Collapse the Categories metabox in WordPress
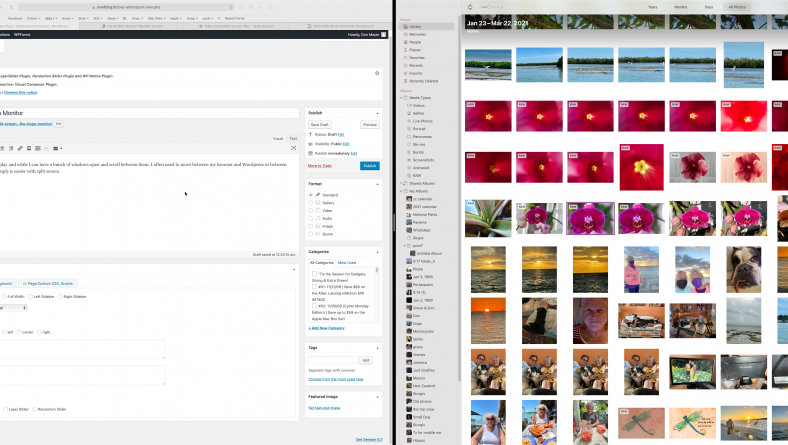Viewport: 788px width, 445px height. [377, 252]
